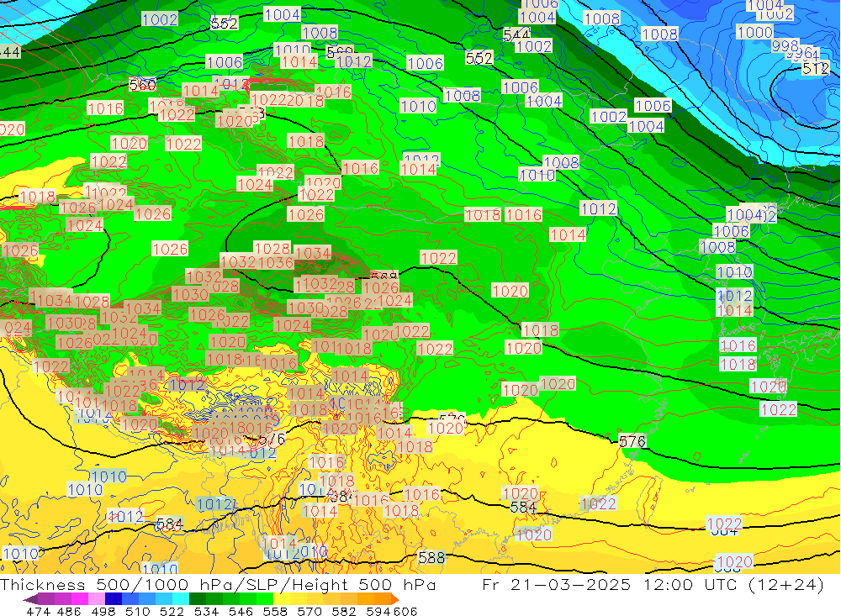Image resolution: width=841 pixels, height=616 pixels.
Task: Click the black 584 label below red 1020
Action: click(x=523, y=507)
